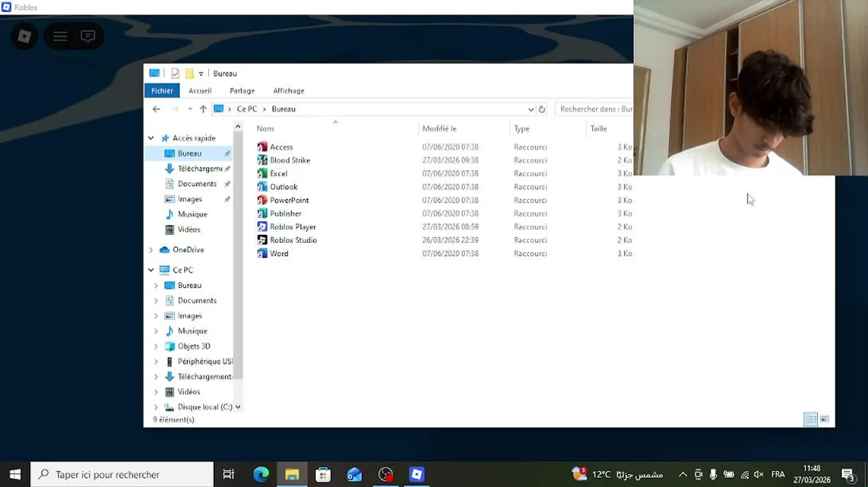
Task: Select the Roblox Studio shortcut icon
Action: [x=262, y=240]
